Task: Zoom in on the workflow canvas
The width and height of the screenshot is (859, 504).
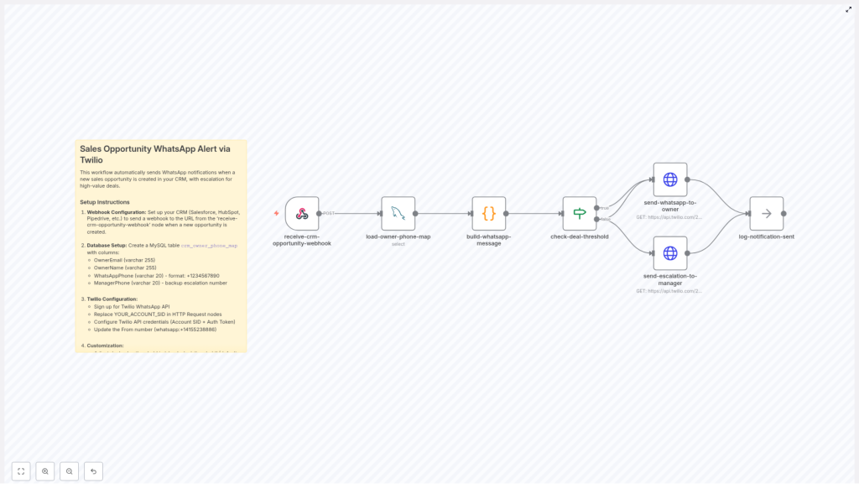Action: [45, 471]
